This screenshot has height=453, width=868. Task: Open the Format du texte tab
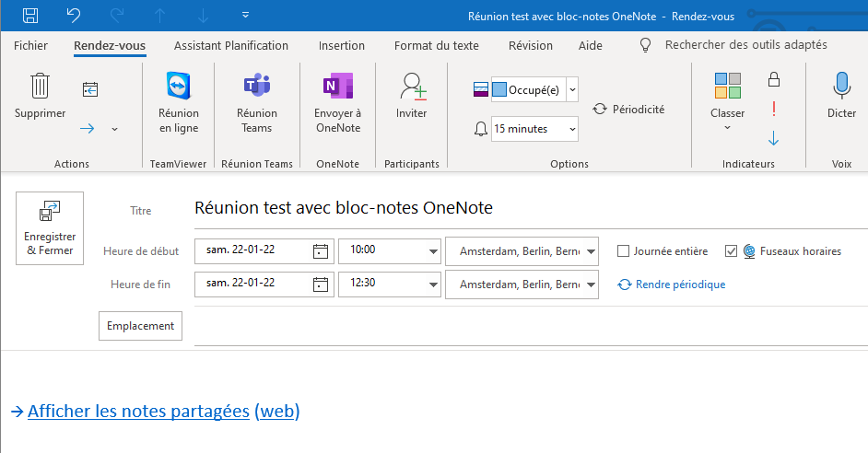click(436, 45)
